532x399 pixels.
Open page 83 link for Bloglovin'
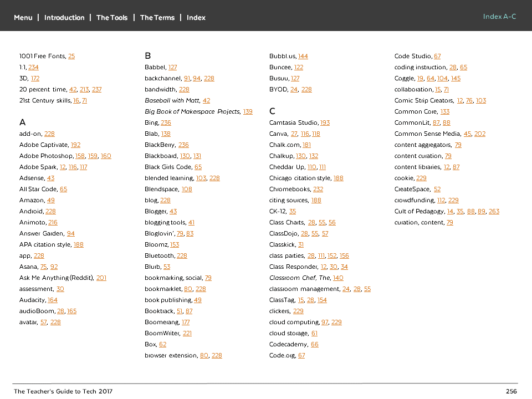(190, 233)
